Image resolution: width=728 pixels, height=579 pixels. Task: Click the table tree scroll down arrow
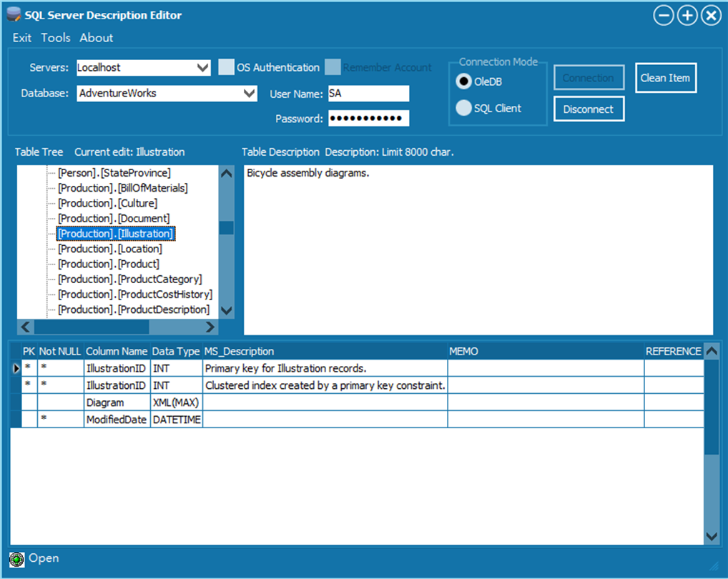(x=227, y=310)
